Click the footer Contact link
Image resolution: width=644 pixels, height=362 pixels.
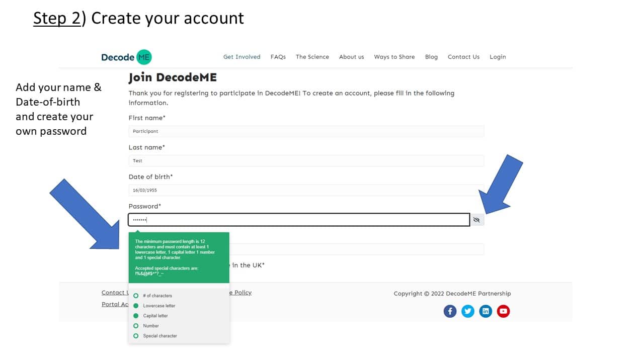click(115, 293)
